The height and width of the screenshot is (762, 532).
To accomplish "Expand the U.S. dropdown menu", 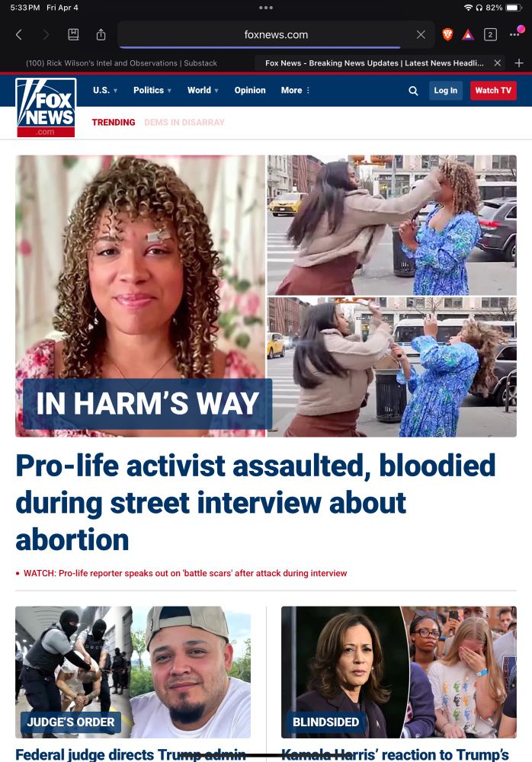I will point(105,90).
